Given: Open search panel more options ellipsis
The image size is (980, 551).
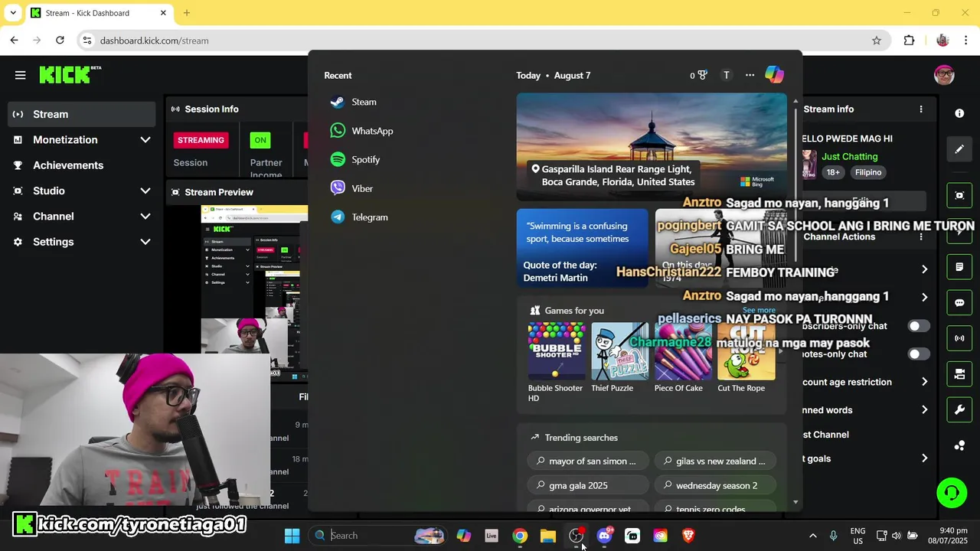Looking at the screenshot, I should pyautogui.click(x=750, y=75).
